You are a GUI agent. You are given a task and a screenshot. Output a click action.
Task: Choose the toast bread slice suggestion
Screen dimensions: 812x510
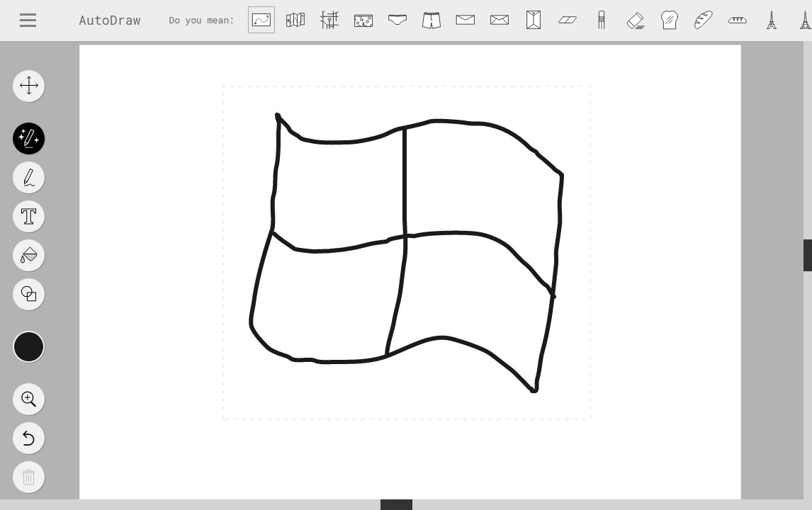[x=669, y=21]
